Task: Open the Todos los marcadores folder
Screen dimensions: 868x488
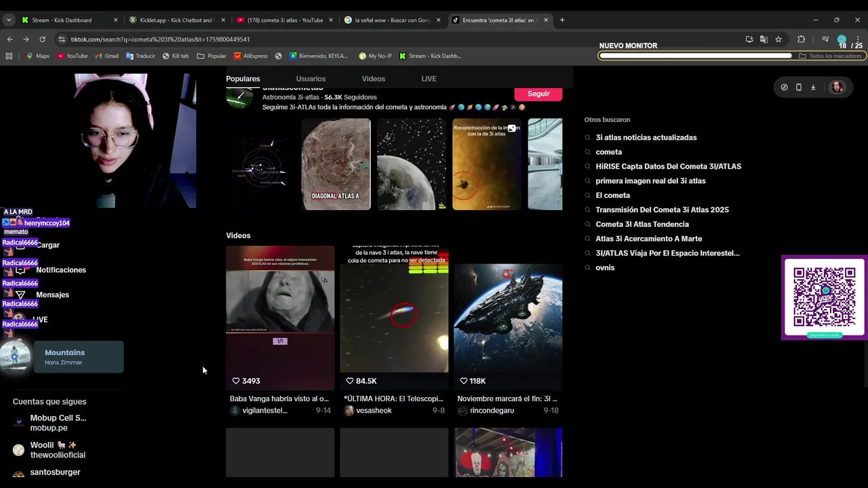Action: click(830, 56)
